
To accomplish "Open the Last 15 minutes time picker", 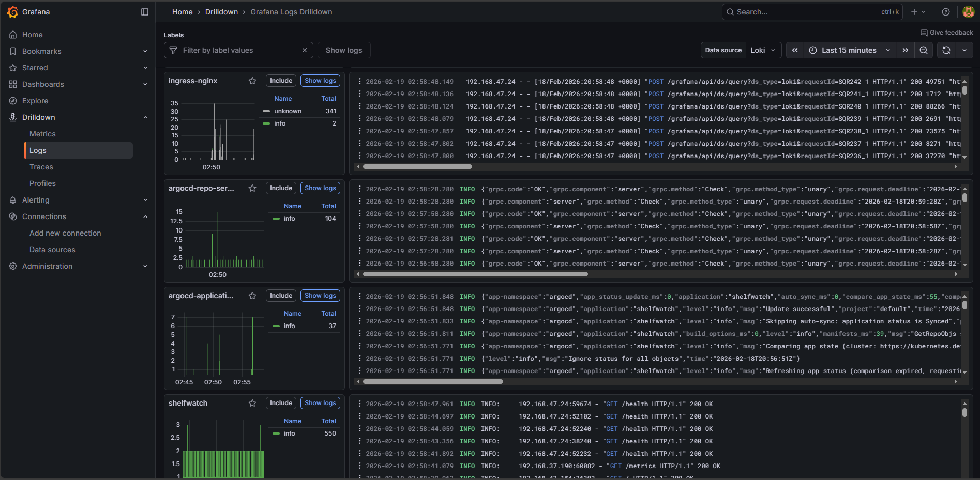I will pyautogui.click(x=850, y=50).
